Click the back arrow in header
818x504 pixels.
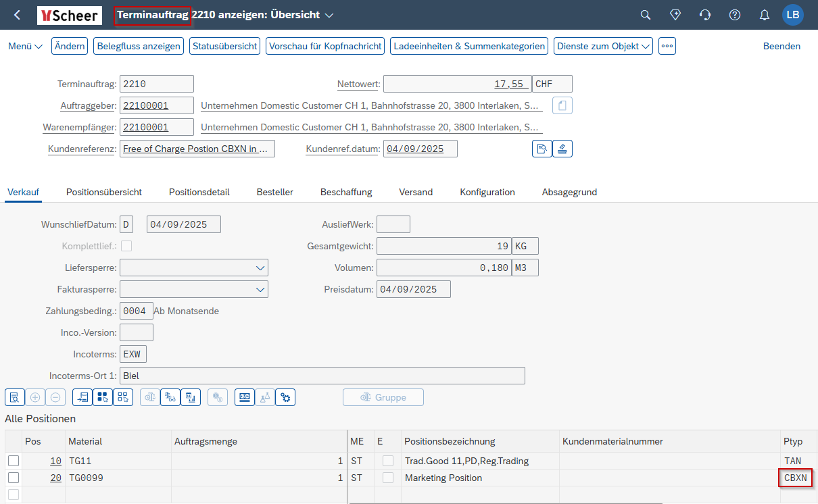[17, 15]
